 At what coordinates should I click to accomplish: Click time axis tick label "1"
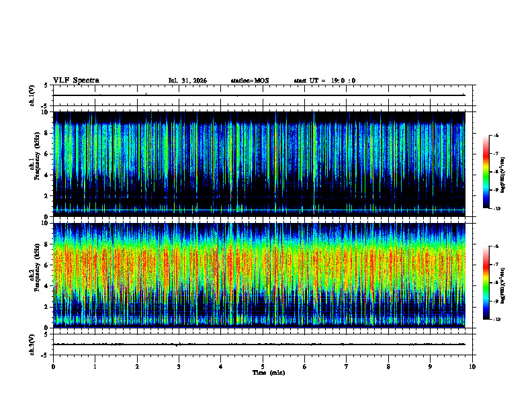pyautogui.click(x=95, y=367)
